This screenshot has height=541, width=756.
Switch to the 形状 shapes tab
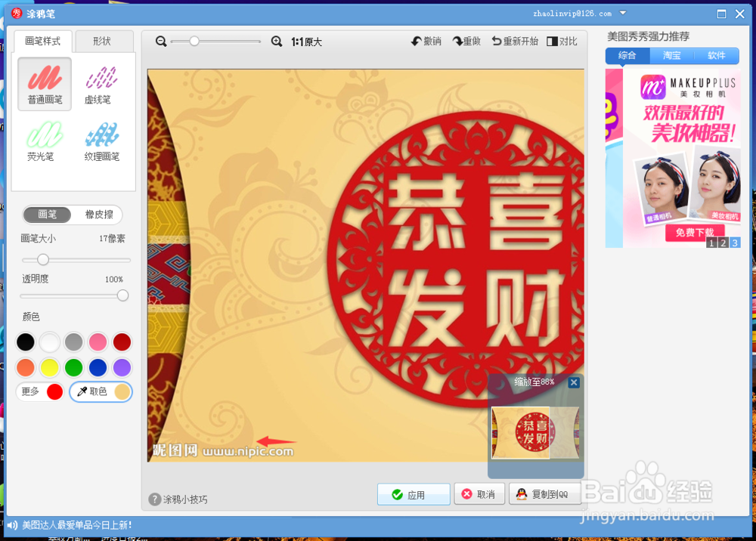pos(104,41)
